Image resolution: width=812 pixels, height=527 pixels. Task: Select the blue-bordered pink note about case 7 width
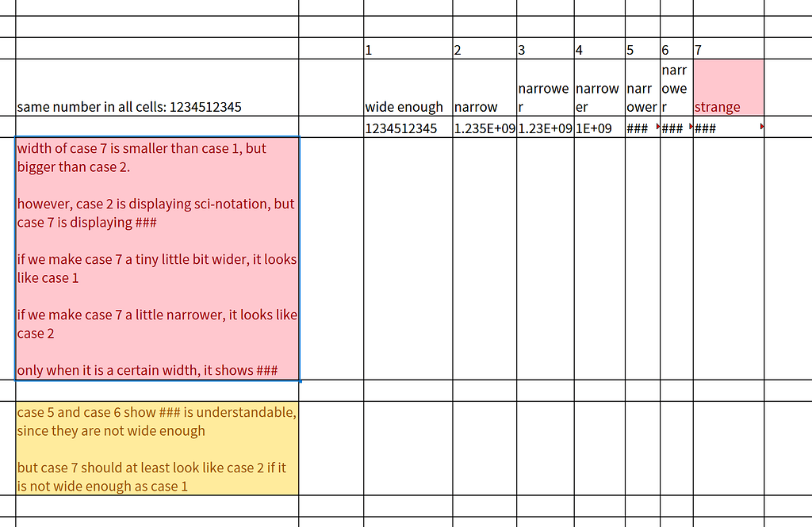tap(157, 258)
